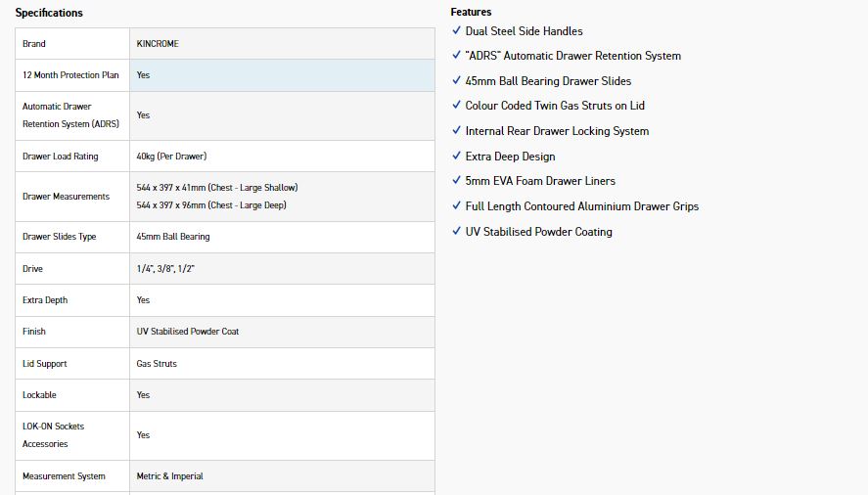
Task: Click checkmark by Full Length Contoured Aluminium Grips
Action: [x=456, y=205]
